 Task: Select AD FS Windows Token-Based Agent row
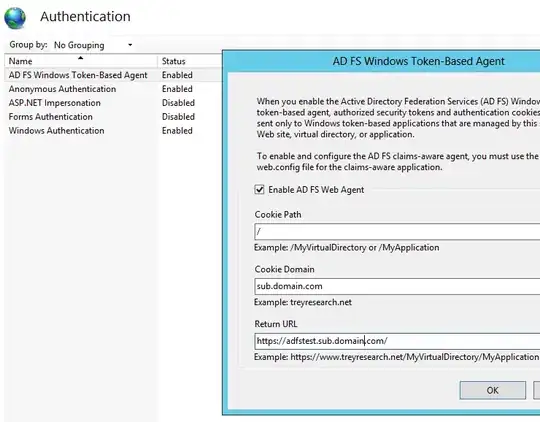(x=114, y=75)
